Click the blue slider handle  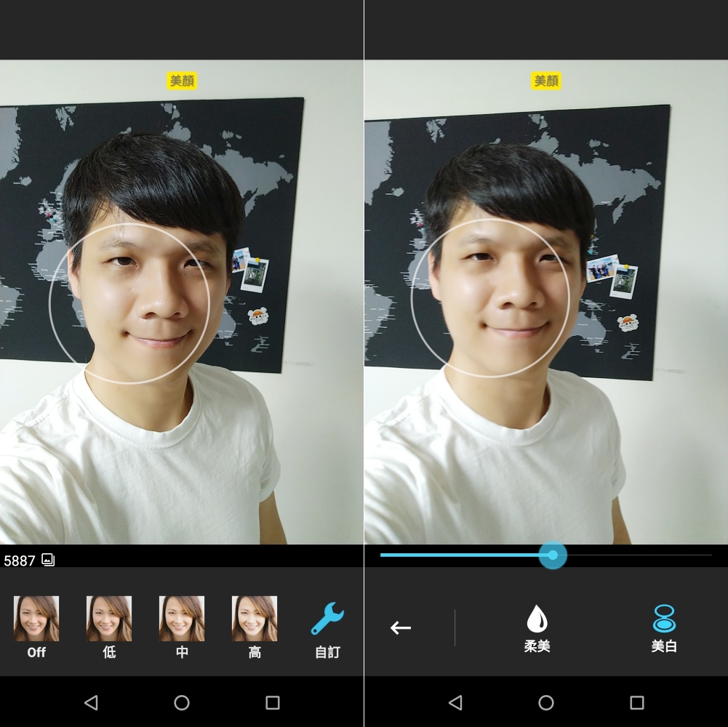pyautogui.click(x=553, y=555)
